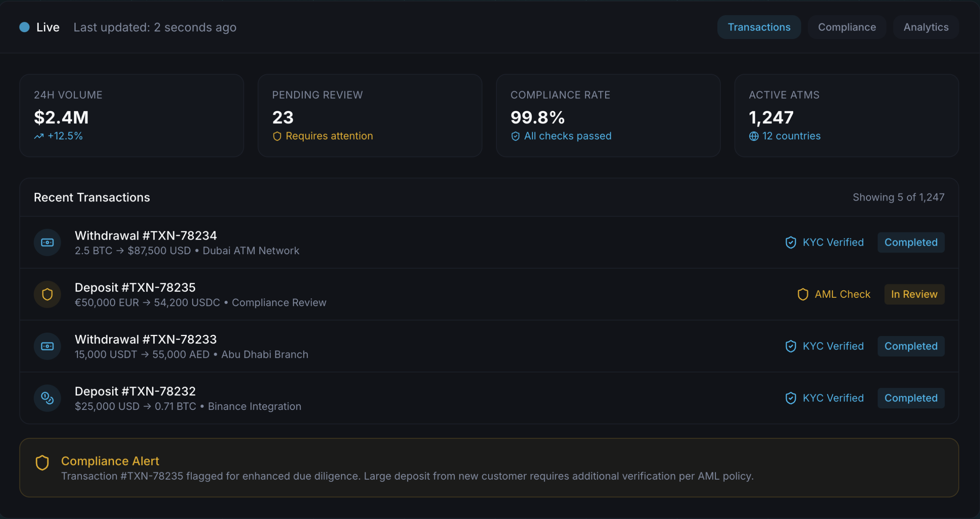The image size is (980, 519).
Task: Open the Analytics tab
Action: click(926, 27)
